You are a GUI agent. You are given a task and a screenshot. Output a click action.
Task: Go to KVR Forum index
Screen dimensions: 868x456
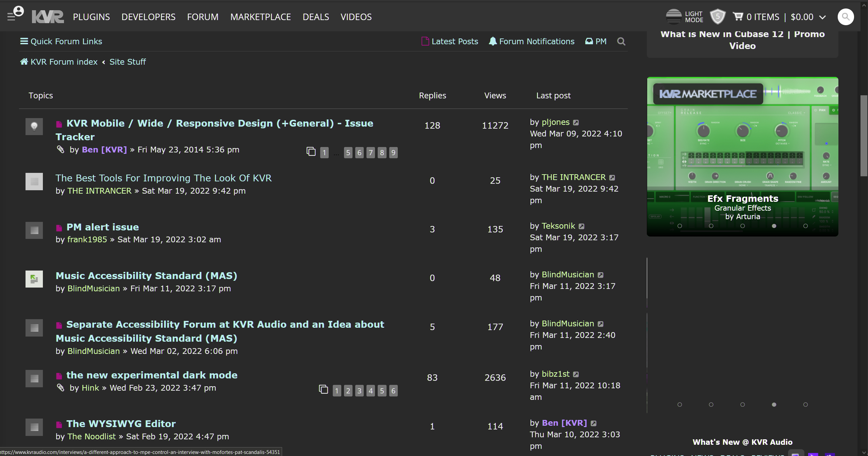tap(59, 62)
